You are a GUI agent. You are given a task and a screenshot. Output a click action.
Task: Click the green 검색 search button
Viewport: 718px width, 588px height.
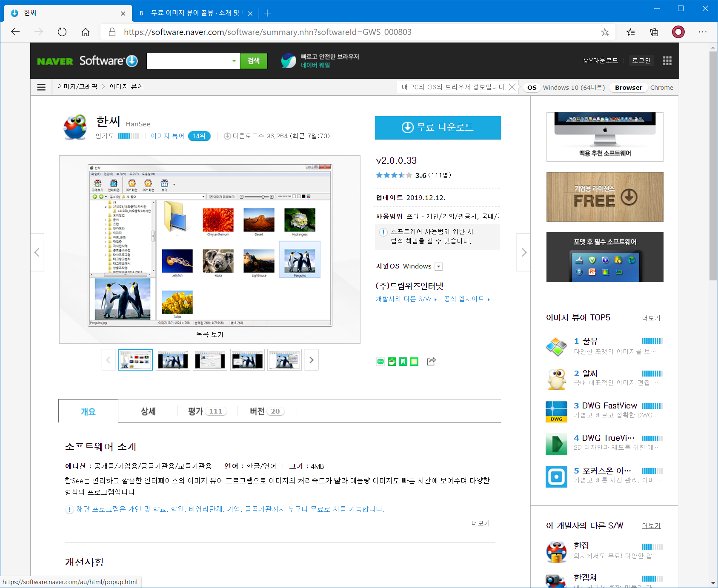[254, 61]
